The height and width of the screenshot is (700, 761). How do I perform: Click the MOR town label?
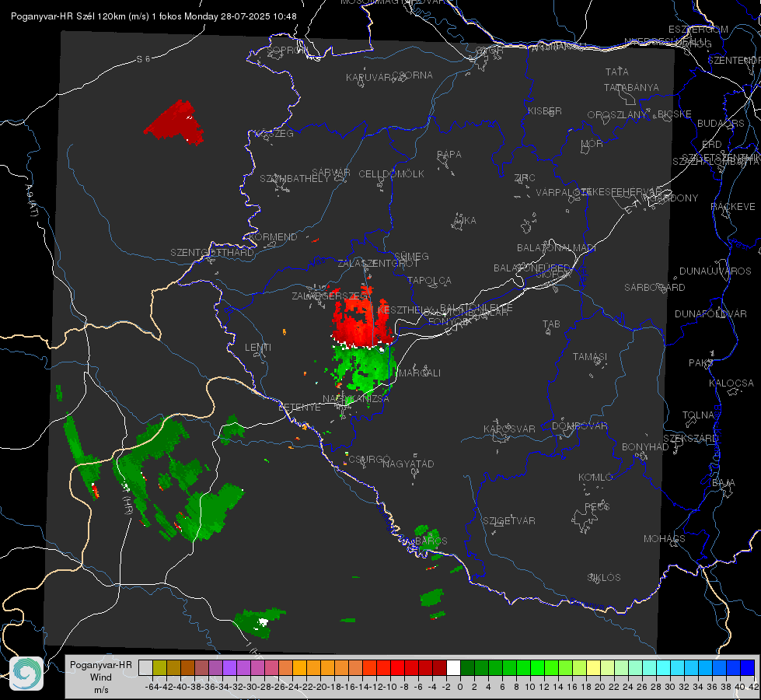point(592,144)
